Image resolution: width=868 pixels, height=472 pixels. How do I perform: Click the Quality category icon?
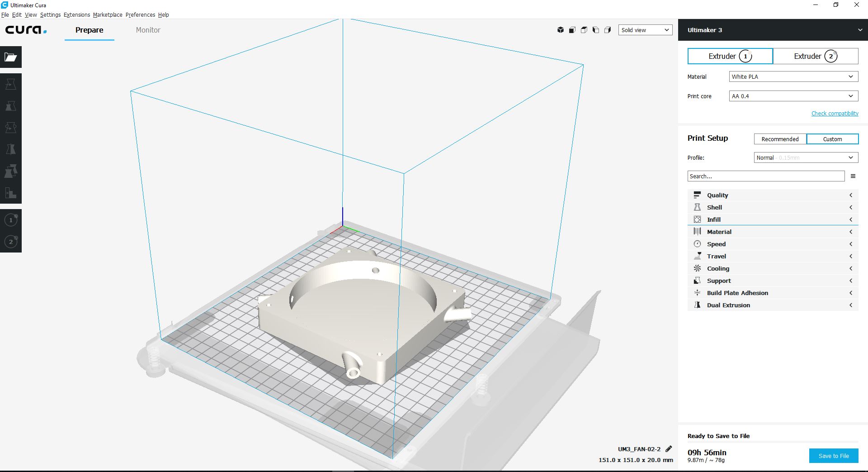coord(697,195)
